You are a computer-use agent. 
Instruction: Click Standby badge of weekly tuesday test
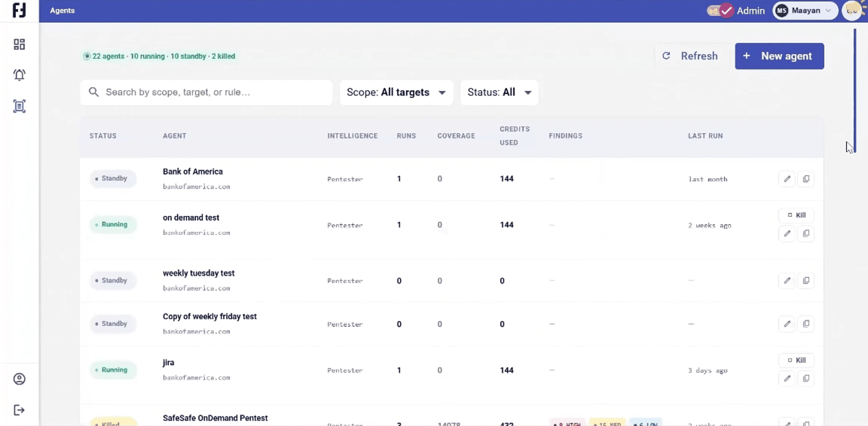point(113,280)
